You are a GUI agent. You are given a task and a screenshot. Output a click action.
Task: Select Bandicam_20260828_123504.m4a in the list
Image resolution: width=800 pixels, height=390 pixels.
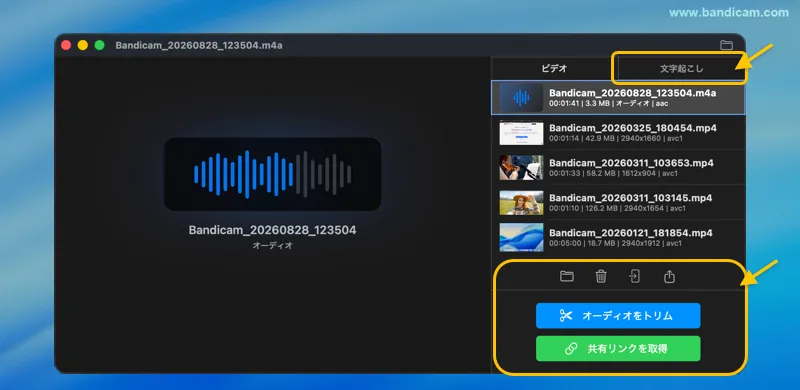pos(618,98)
